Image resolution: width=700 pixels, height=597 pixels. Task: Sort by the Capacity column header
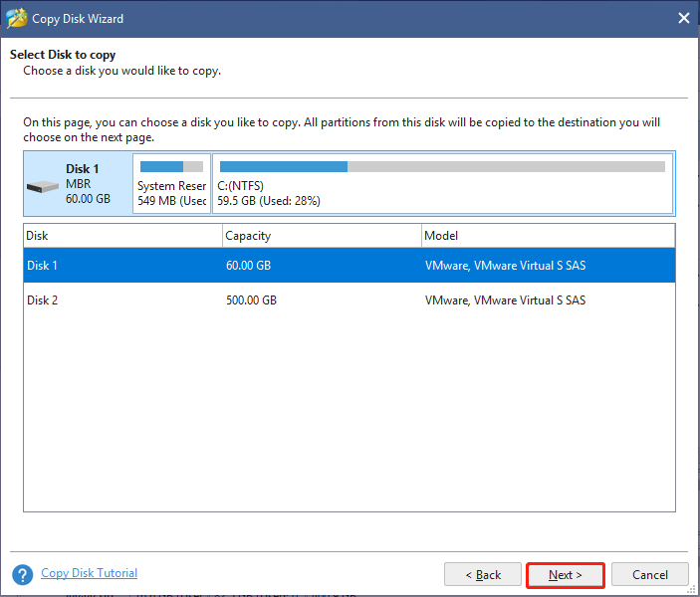pyautogui.click(x=322, y=236)
